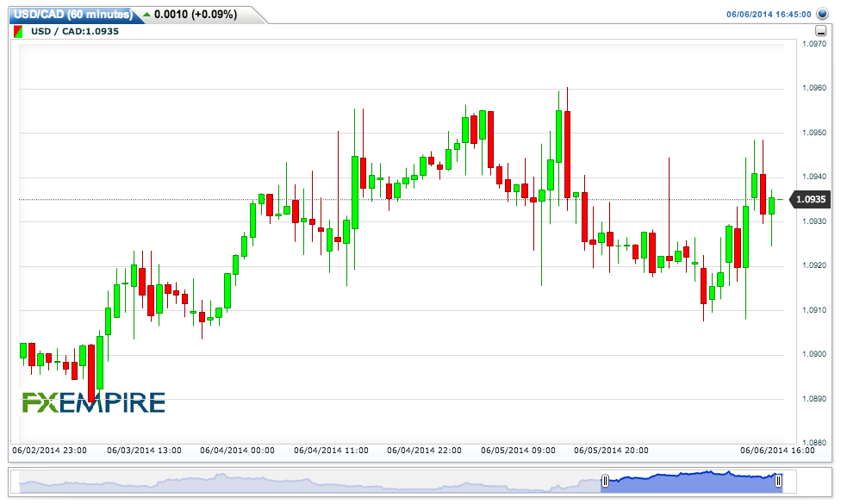Collapse the chart with the minus button
Screen dimensions: 841x504
pos(820,31)
